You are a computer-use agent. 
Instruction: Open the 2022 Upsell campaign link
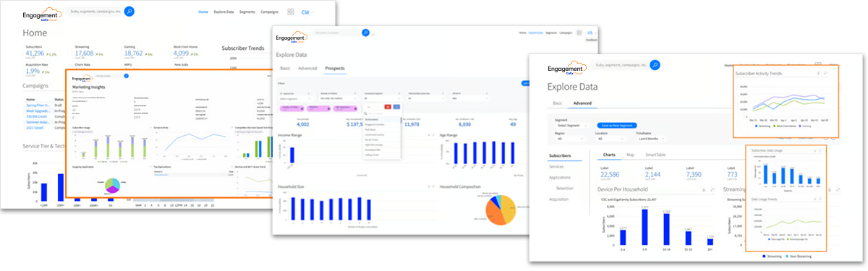(35, 129)
